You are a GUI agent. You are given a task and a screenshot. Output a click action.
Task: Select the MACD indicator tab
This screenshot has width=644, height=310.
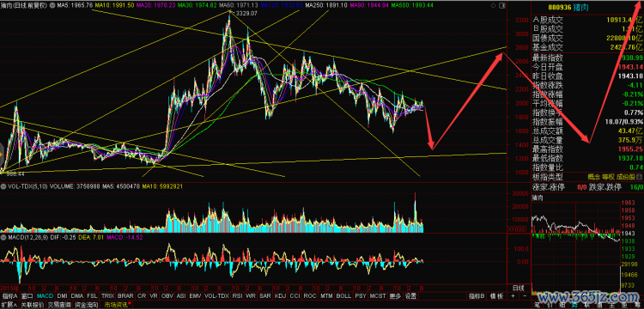tap(45, 296)
